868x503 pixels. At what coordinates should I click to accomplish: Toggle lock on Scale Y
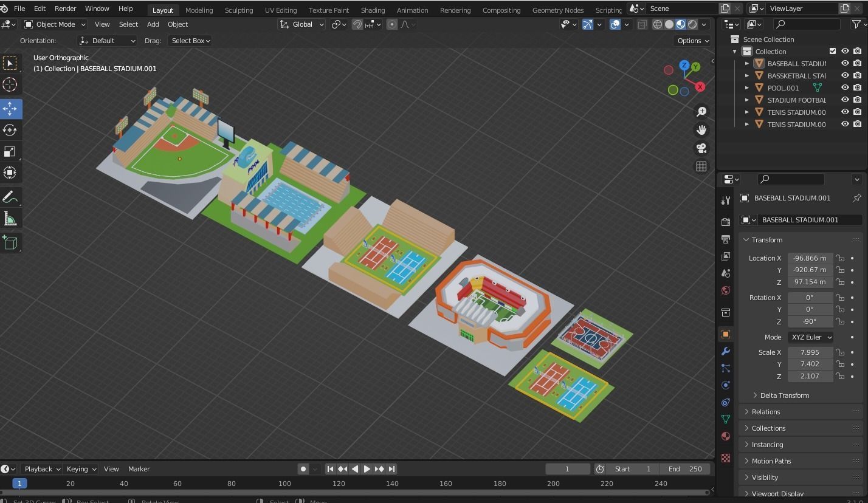[x=840, y=364]
